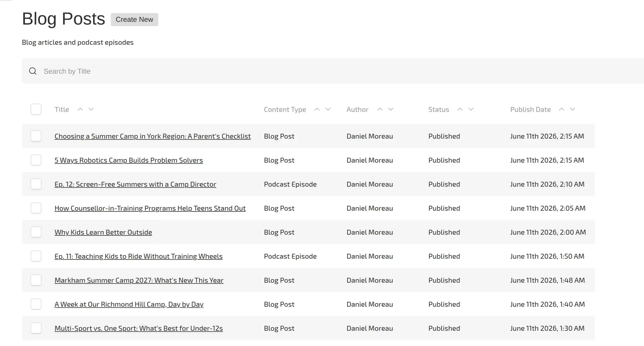644x346 pixels.
Task: Click Daniel Moreau in Why Kids Learn row
Action: click(x=370, y=232)
